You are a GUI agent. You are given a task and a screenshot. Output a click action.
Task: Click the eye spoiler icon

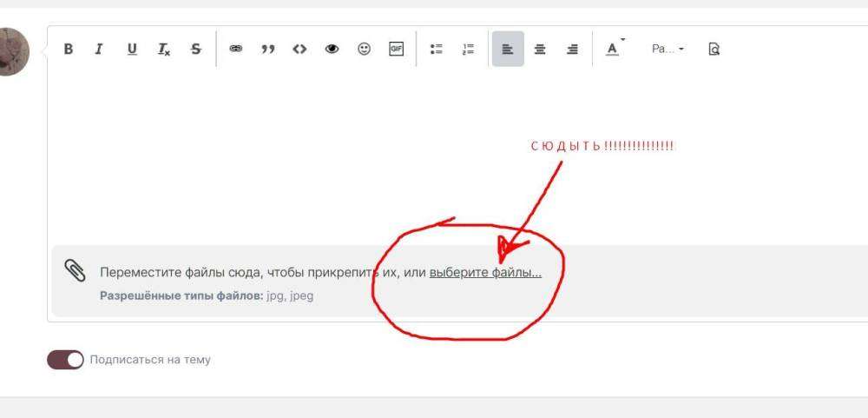pos(332,50)
